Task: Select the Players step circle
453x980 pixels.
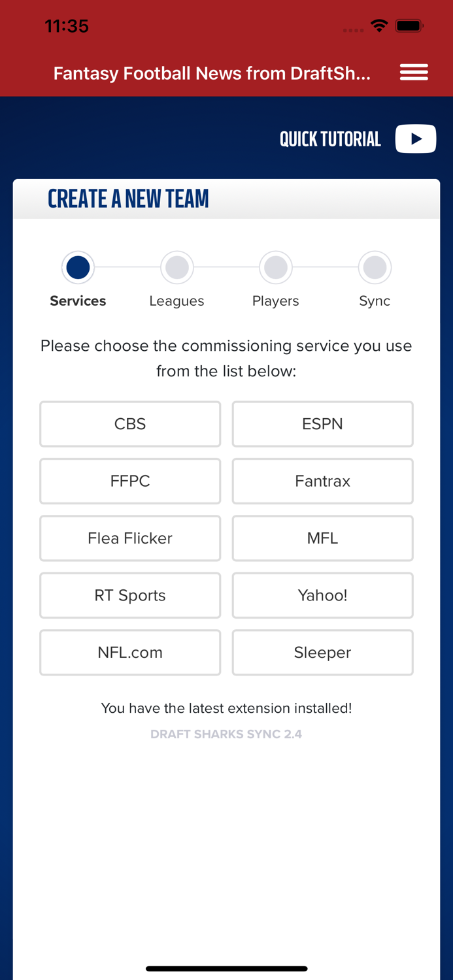Action: (275, 267)
